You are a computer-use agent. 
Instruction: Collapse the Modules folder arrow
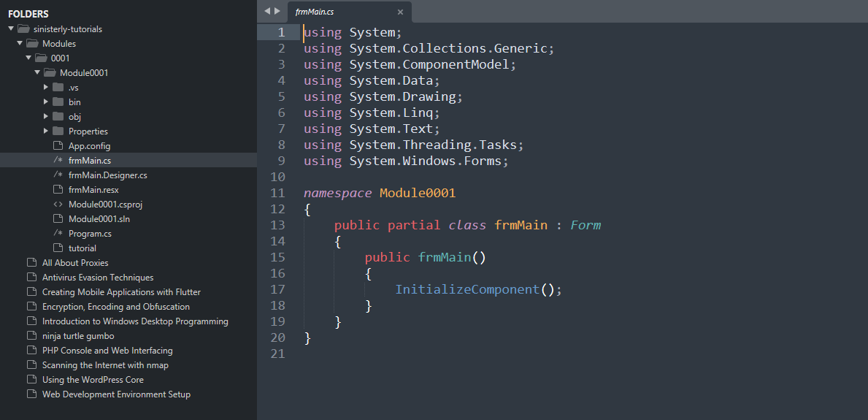coord(20,43)
